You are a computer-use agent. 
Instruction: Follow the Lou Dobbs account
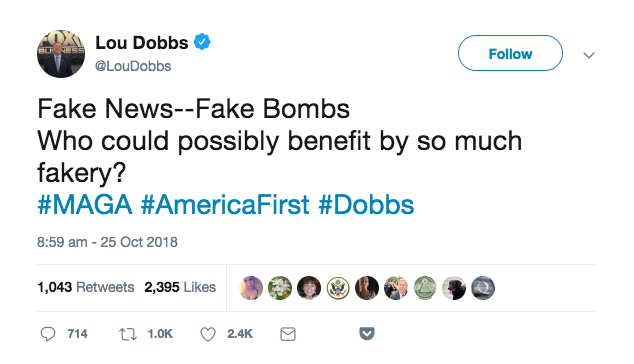[510, 53]
